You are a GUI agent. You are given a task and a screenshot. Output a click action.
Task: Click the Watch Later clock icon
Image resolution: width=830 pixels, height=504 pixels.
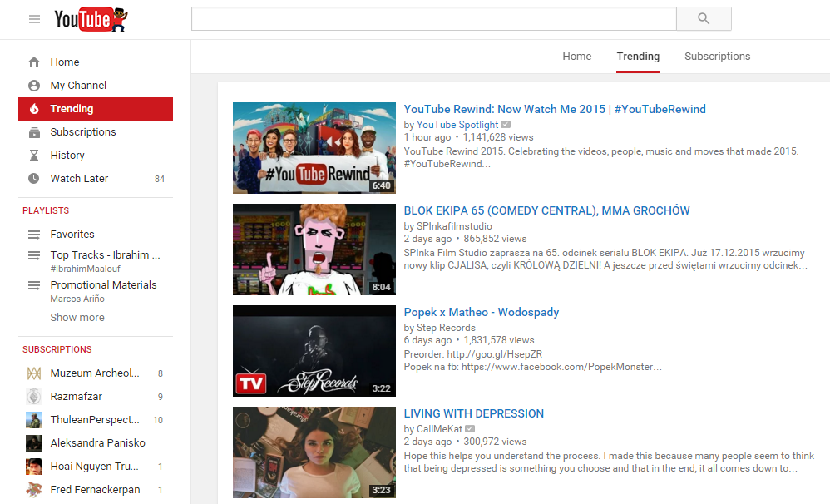[34, 179]
